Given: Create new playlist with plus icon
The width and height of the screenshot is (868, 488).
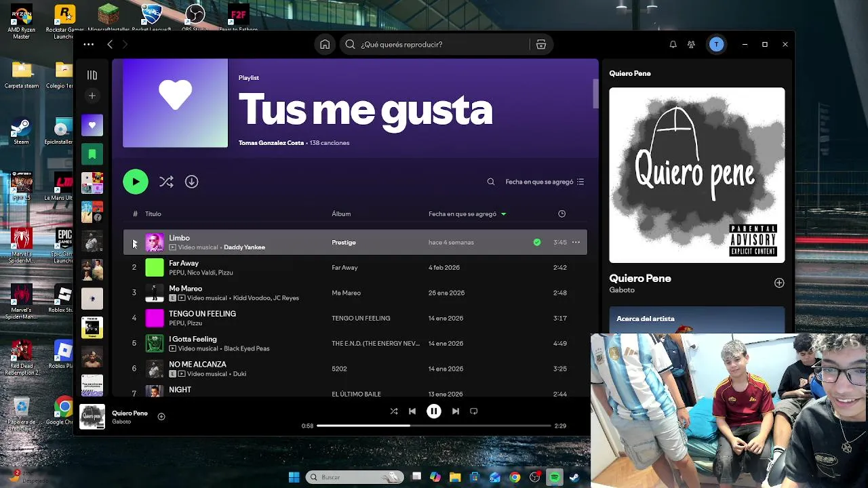Looking at the screenshot, I should (92, 96).
